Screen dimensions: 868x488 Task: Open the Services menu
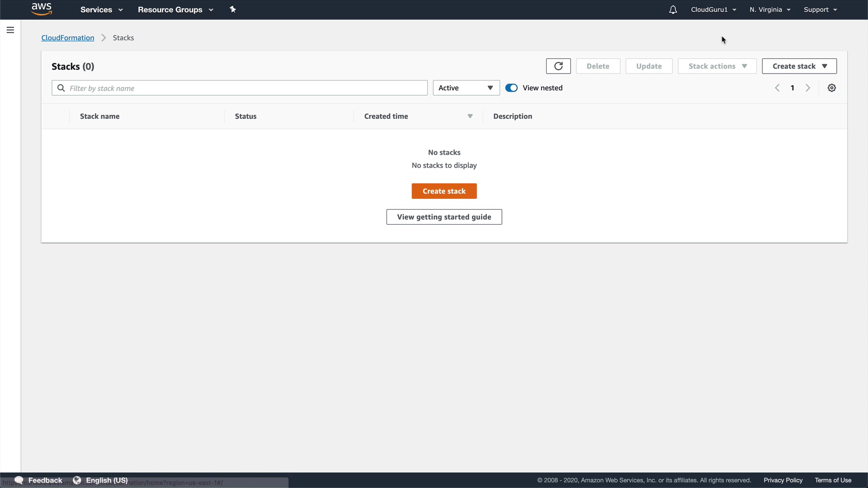pos(101,9)
